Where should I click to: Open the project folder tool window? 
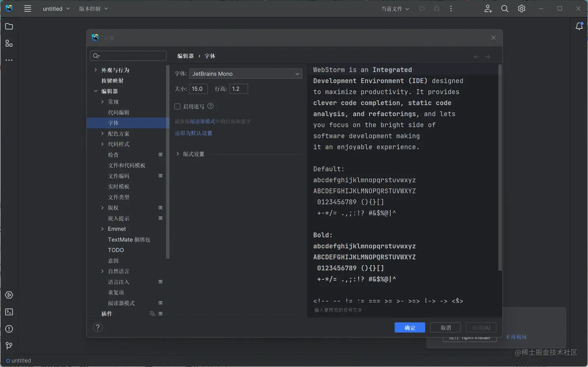click(x=9, y=26)
